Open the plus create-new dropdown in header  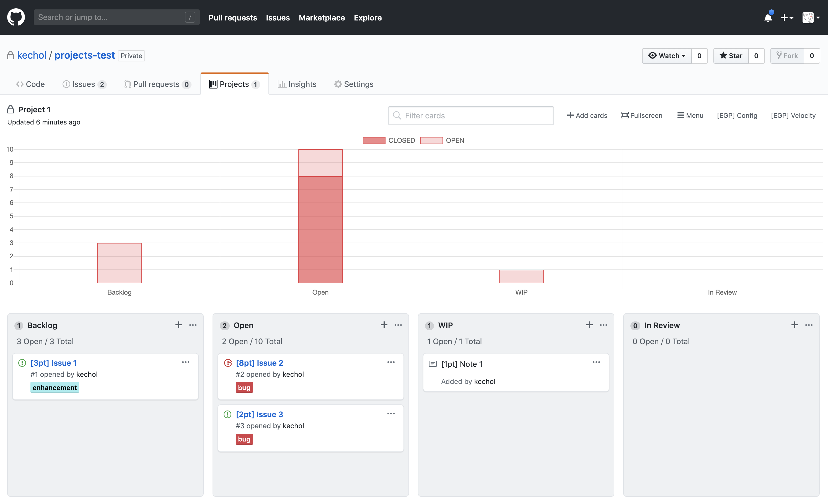tap(787, 17)
